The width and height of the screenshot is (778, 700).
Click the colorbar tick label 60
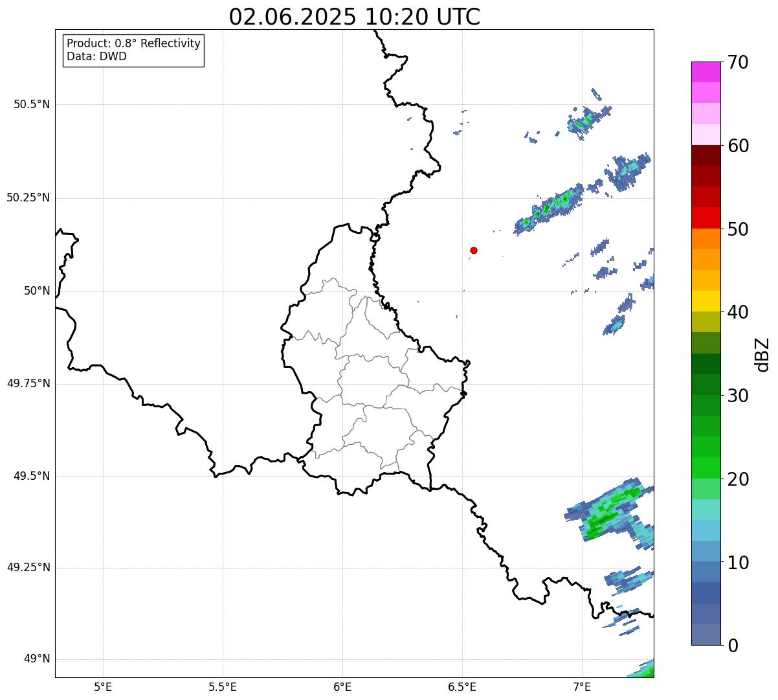coord(739,146)
